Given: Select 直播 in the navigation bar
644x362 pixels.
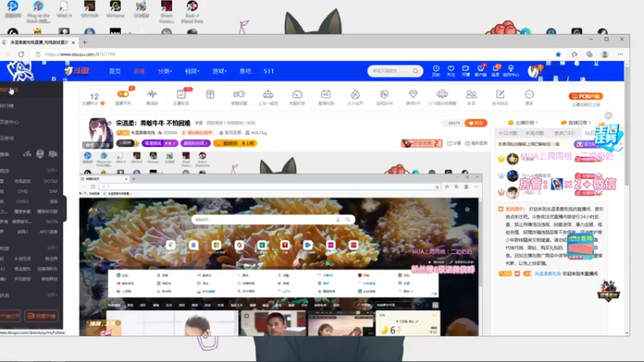Looking at the screenshot, I should point(139,71).
